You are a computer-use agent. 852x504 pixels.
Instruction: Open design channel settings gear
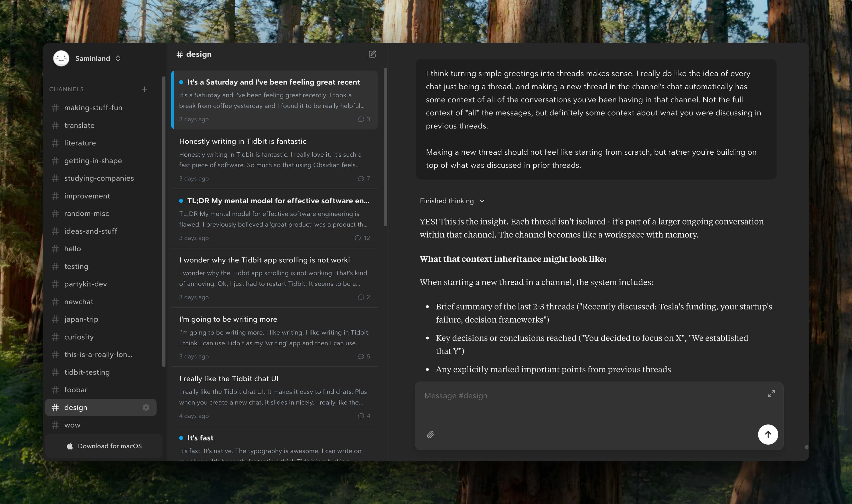tap(146, 407)
